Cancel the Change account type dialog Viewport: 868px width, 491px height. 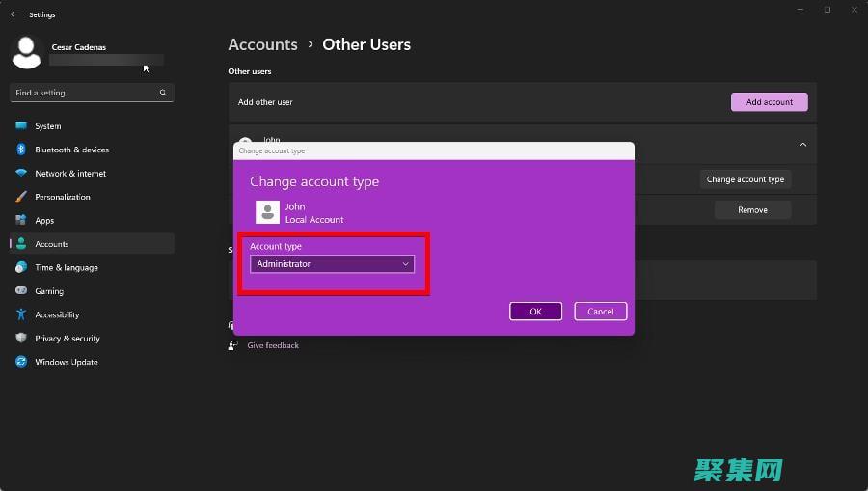(600, 312)
